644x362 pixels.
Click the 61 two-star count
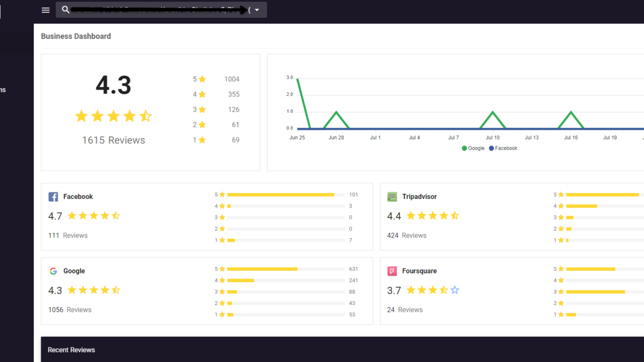pos(236,125)
